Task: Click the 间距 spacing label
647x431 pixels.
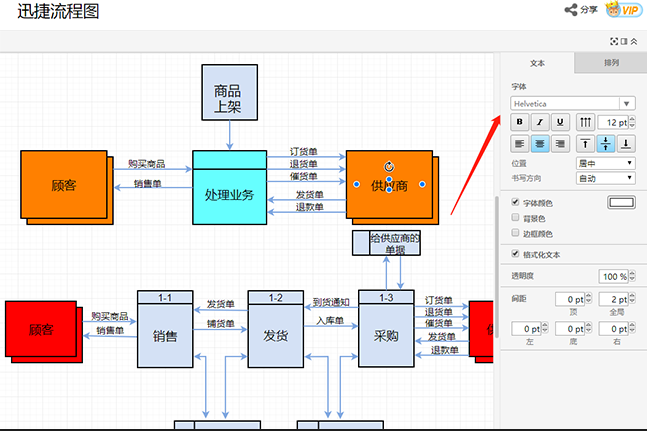Action: (x=519, y=299)
